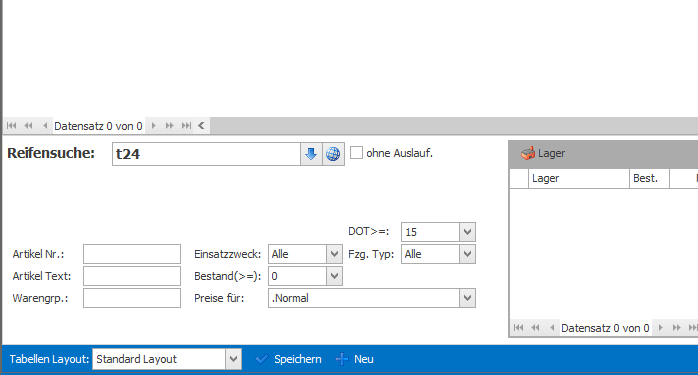The image size is (698, 375).
Task: Click the Reifensuche search field
Action: [207, 154]
